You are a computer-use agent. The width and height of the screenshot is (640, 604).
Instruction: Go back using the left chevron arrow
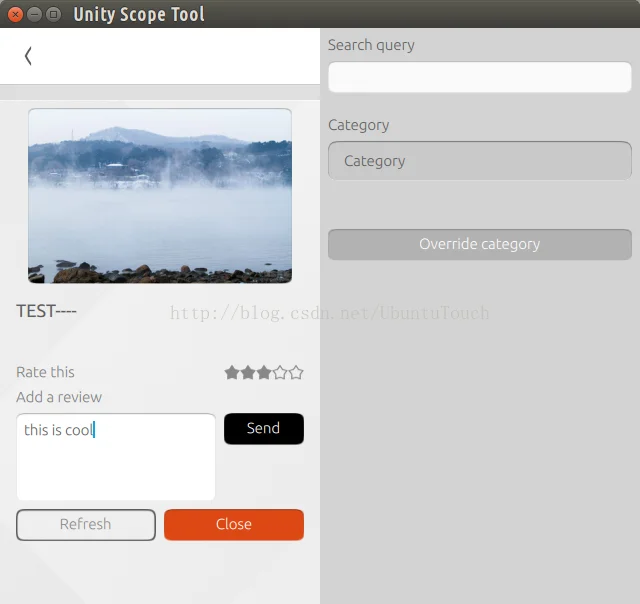(28, 56)
